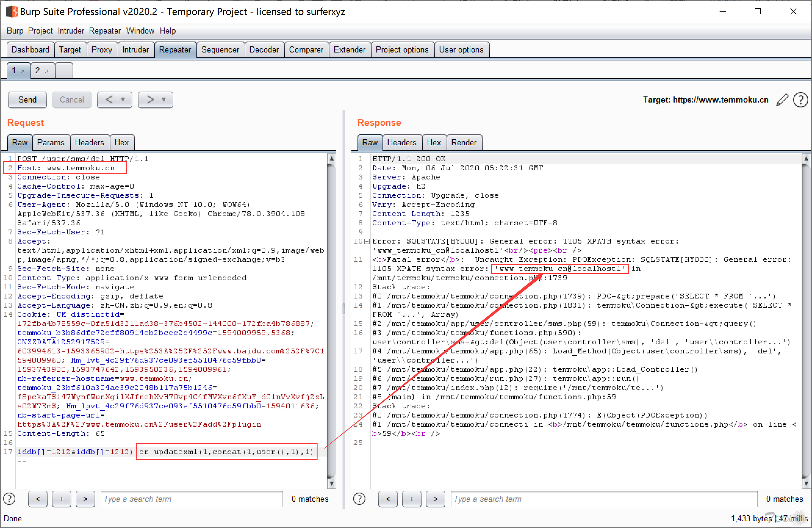Expand the forward history dropdown arrow
812x528 pixels.
click(x=164, y=100)
